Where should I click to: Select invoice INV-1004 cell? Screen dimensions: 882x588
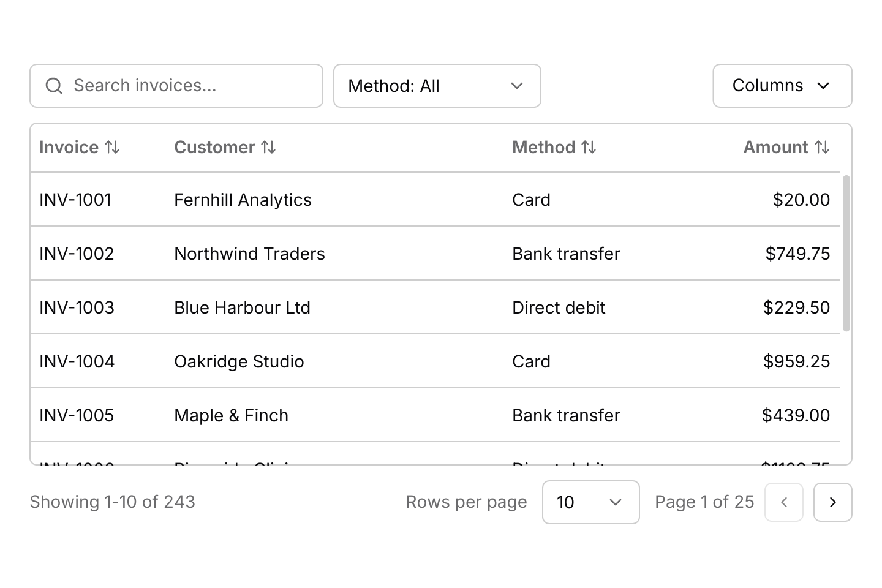(x=77, y=361)
